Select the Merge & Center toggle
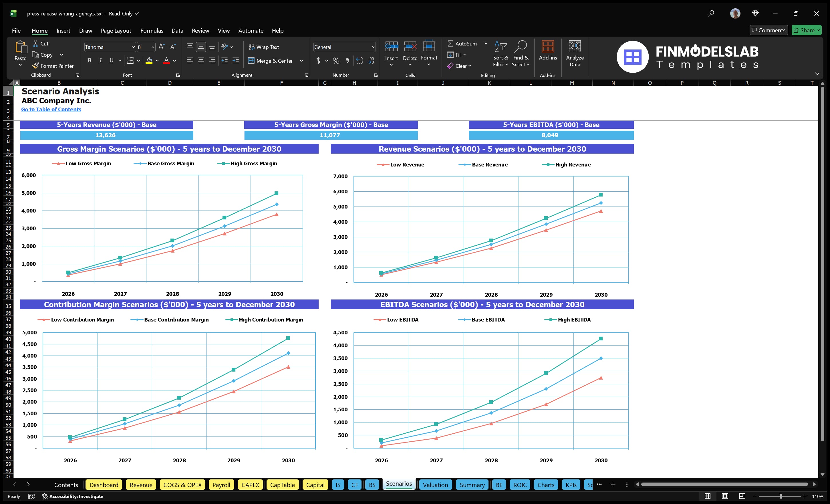 (x=271, y=61)
